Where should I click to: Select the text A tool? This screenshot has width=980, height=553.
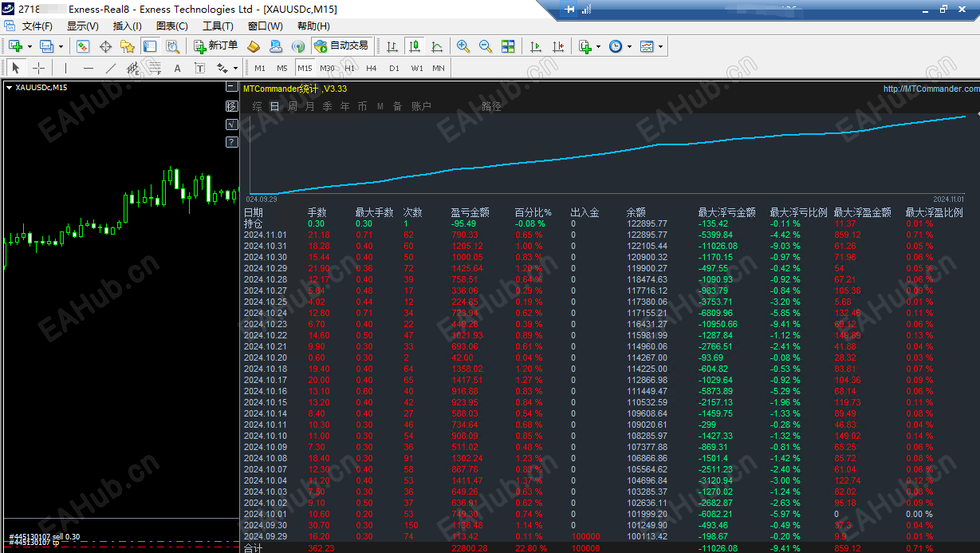pyautogui.click(x=177, y=68)
